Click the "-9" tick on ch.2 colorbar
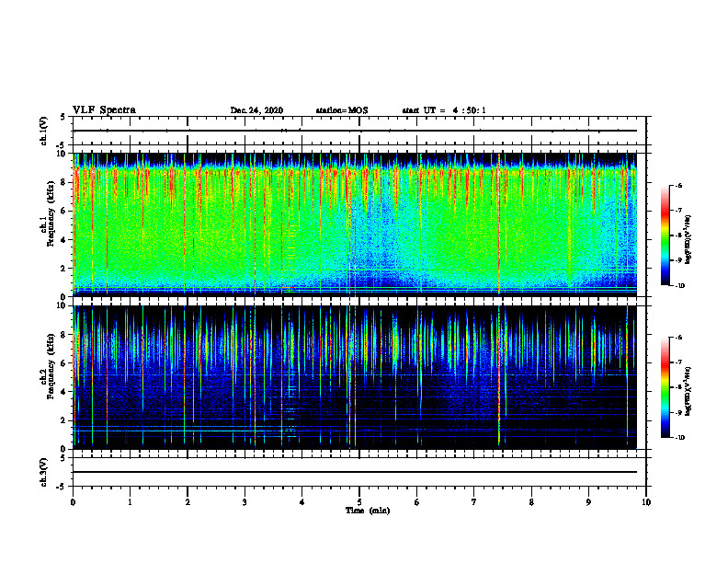This screenshot has width=728, height=563. tap(678, 412)
